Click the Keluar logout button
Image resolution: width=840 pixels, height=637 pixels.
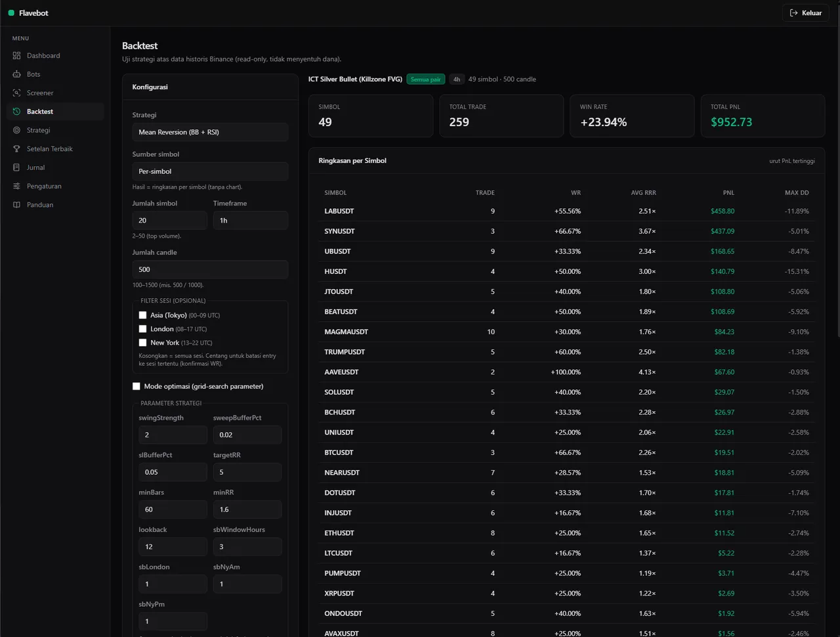[x=805, y=12]
